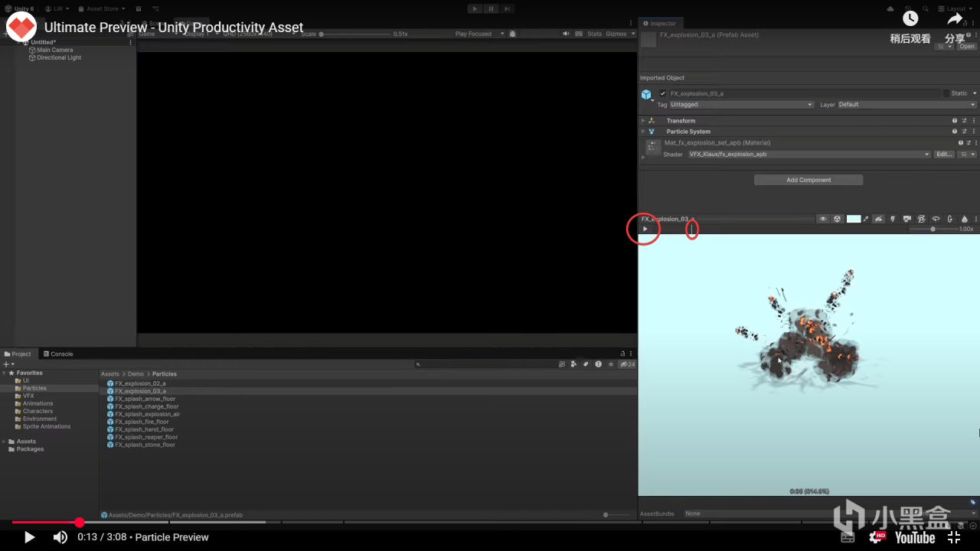Image resolution: width=980 pixels, height=551 pixels.
Task: Click the favorite star icon in Project toolbar
Action: point(610,364)
